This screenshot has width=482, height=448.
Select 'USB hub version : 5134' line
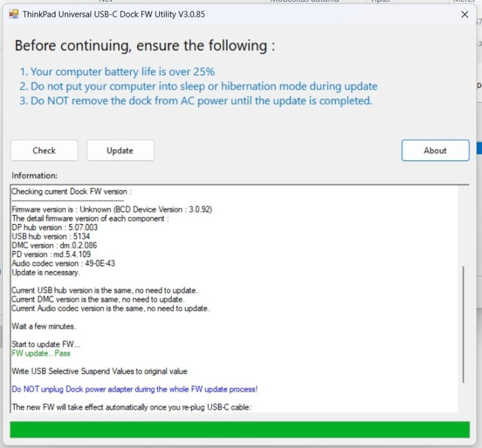coord(51,236)
